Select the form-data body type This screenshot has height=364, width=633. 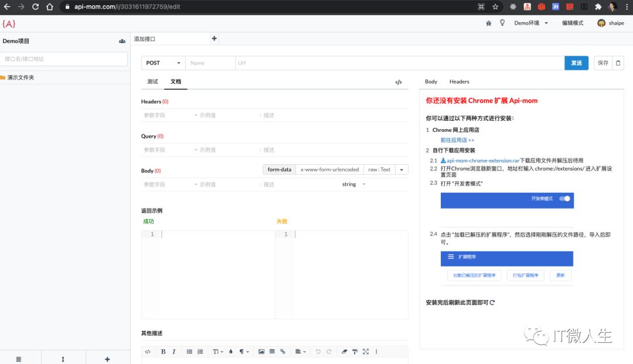pyautogui.click(x=279, y=169)
